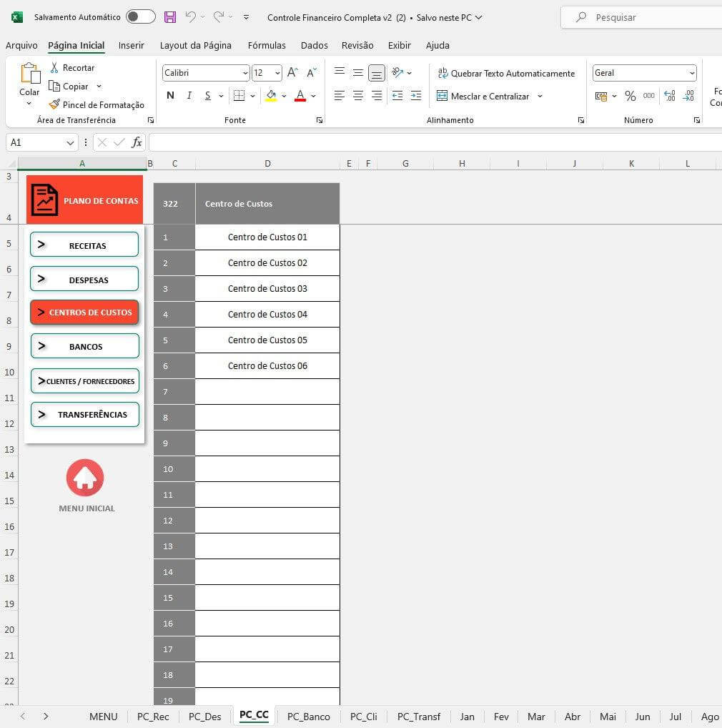722x728 pixels.
Task: Toggle bold with the Negrito icon
Action: 170,95
